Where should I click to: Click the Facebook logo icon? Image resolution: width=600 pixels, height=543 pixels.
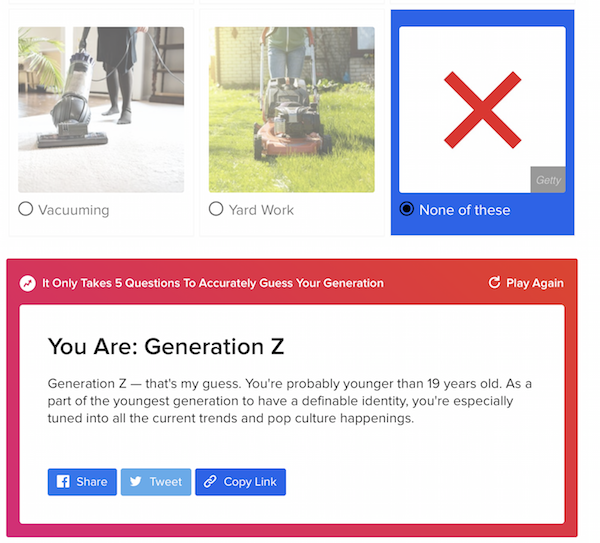tap(63, 481)
